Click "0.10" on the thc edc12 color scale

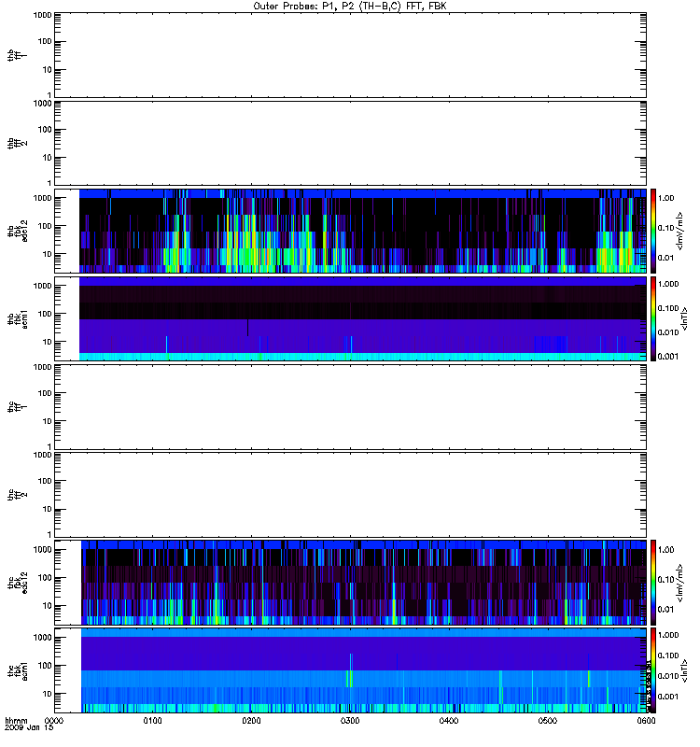coord(665,579)
